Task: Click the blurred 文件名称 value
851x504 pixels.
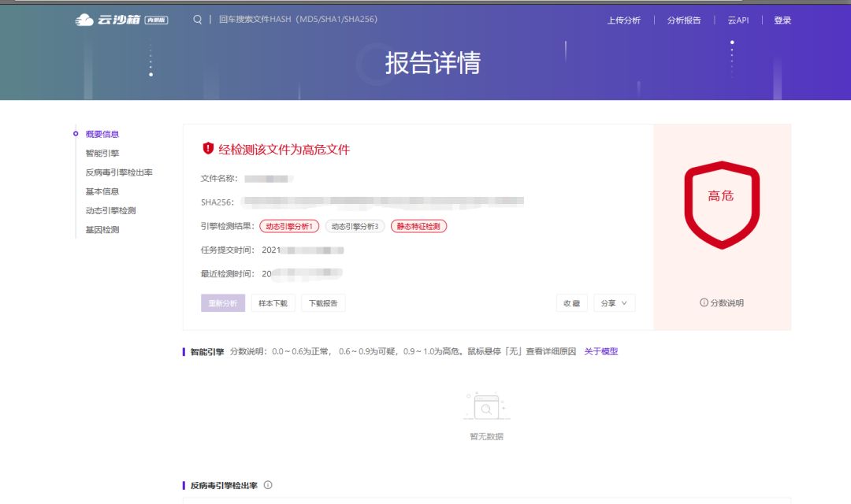Action: [x=269, y=179]
